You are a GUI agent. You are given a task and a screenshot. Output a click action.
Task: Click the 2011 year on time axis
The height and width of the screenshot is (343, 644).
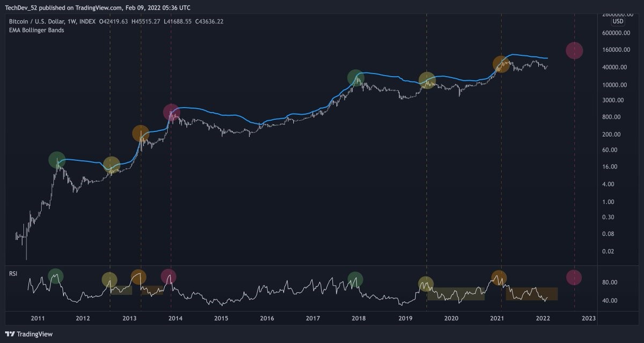pyautogui.click(x=37, y=318)
